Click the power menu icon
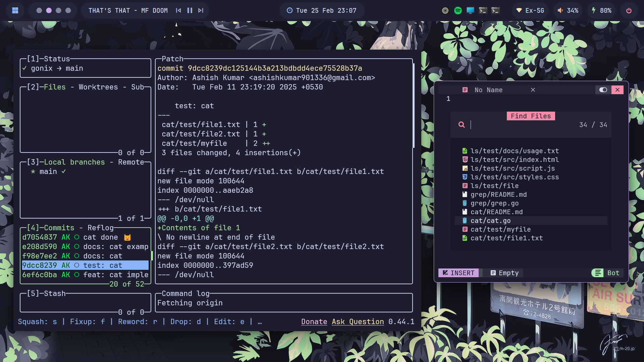Screen dimensions: 644x362 (x=629, y=10)
